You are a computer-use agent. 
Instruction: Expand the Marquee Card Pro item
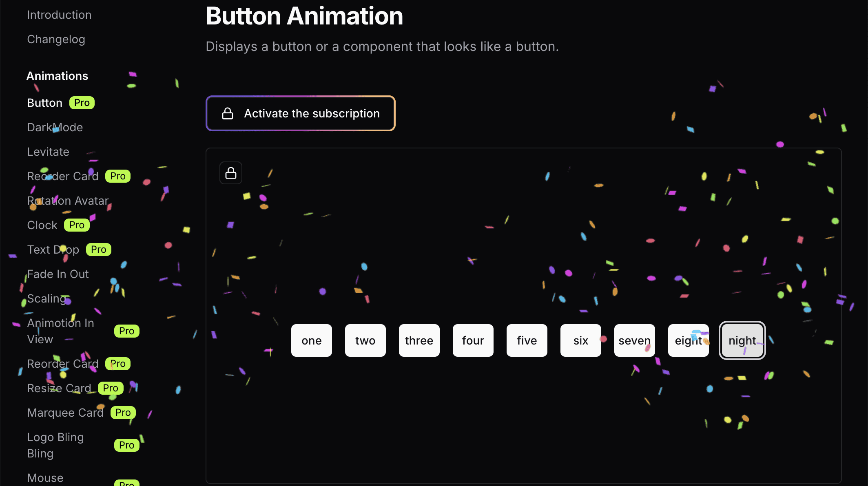[65, 412]
